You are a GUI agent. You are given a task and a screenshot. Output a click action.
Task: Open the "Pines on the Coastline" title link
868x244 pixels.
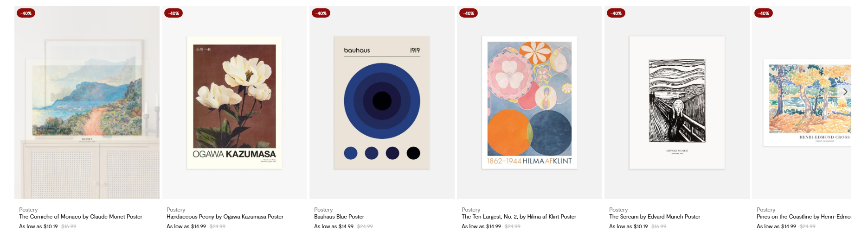point(804,217)
